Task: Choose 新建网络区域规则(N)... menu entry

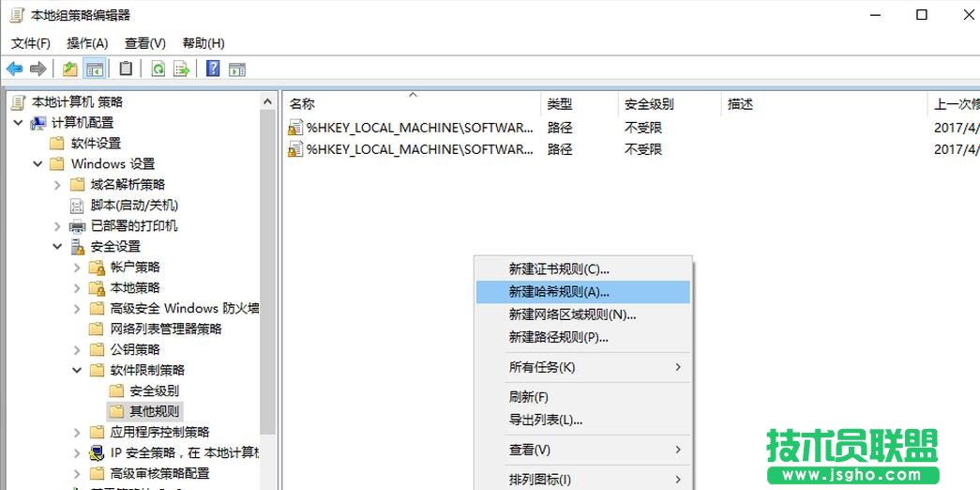Action: click(x=583, y=314)
